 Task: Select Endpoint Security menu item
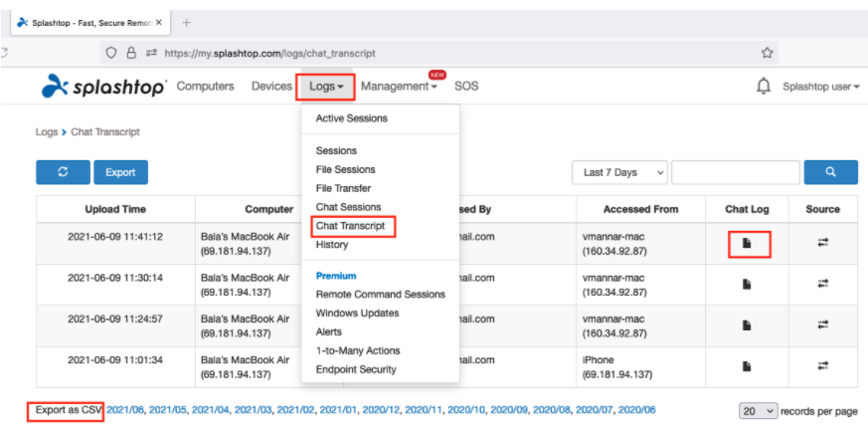click(356, 369)
